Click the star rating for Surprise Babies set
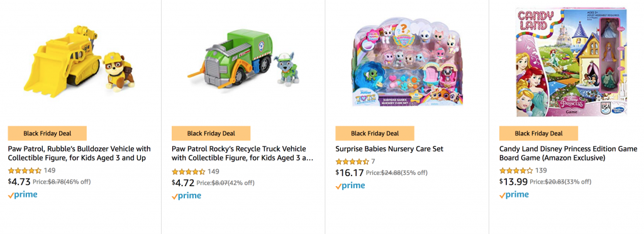644x234 pixels. pos(352,161)
